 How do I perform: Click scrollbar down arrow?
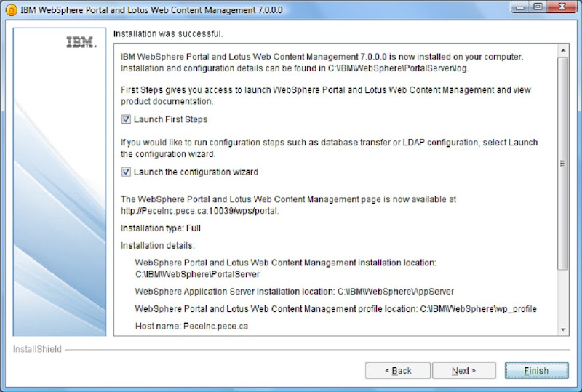coord(563,329)
